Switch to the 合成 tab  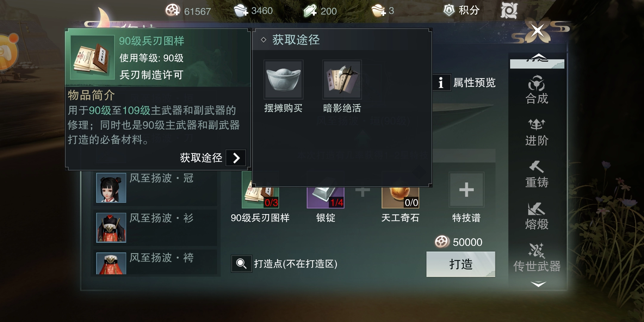coord(537,90)
